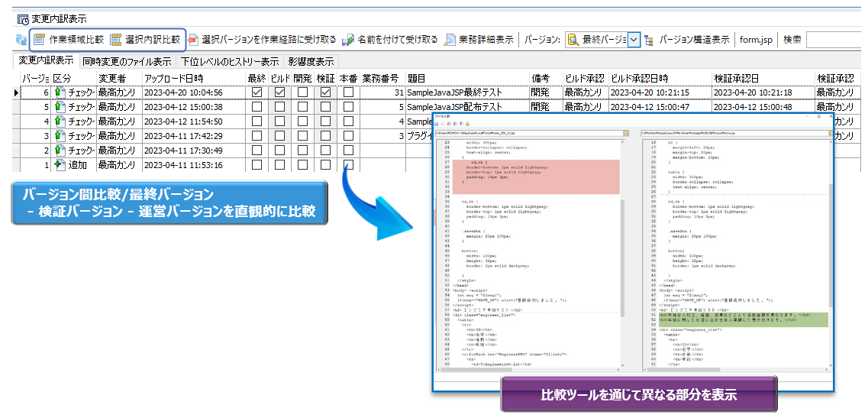Click upload time 2023-04-12 15:00:38 cell

[192, 107]
